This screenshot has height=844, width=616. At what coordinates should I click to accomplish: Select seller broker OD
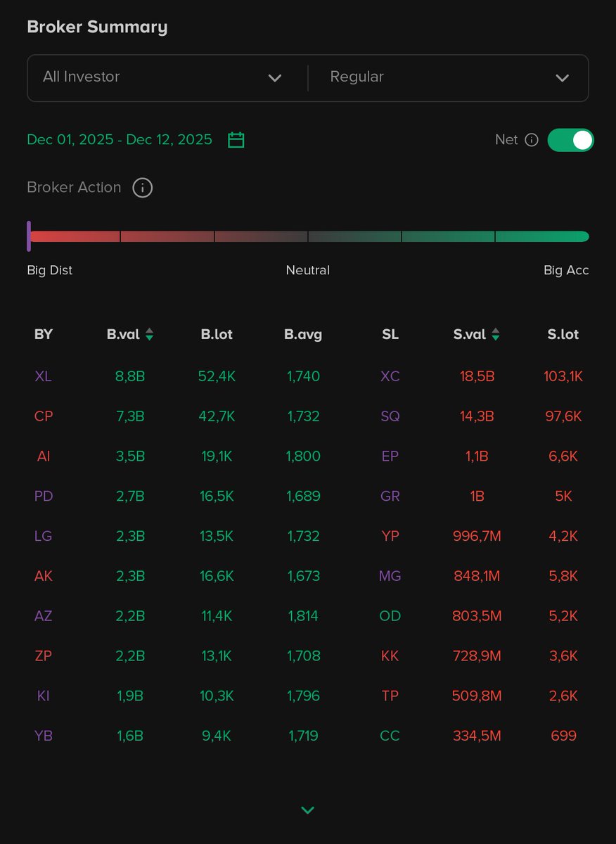pos(390,616)
